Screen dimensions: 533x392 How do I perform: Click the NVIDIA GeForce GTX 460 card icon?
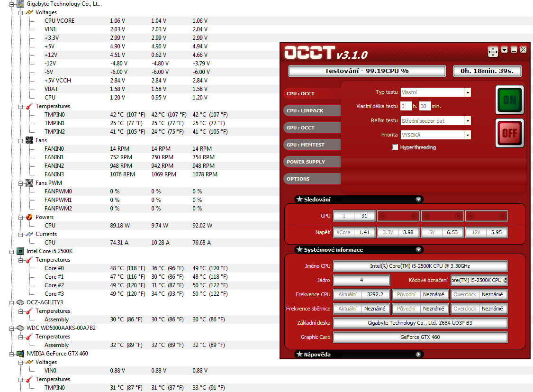[20, 354]
